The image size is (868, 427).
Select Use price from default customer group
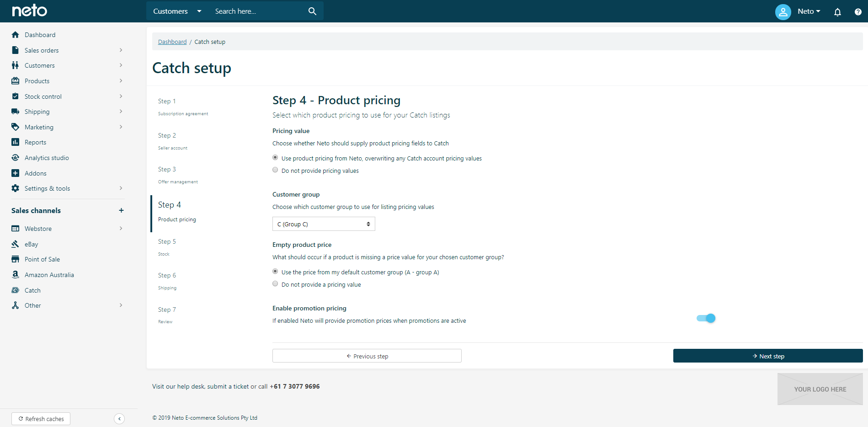[275, 272]
